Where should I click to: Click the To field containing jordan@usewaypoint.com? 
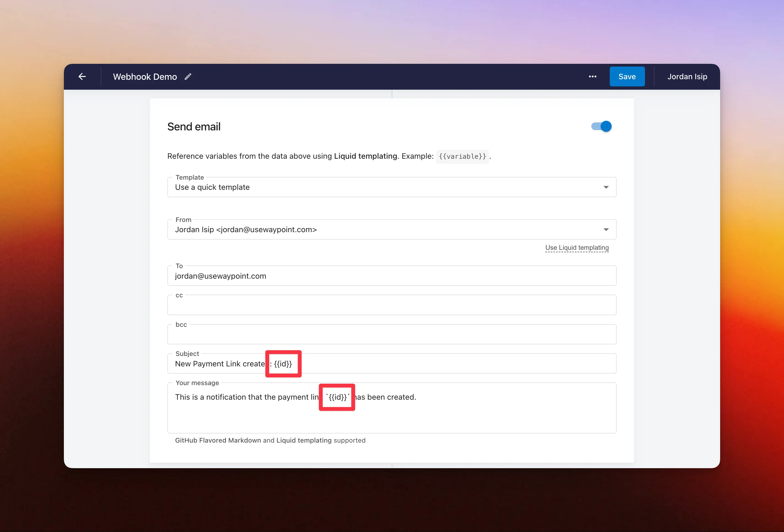[391, 276]
